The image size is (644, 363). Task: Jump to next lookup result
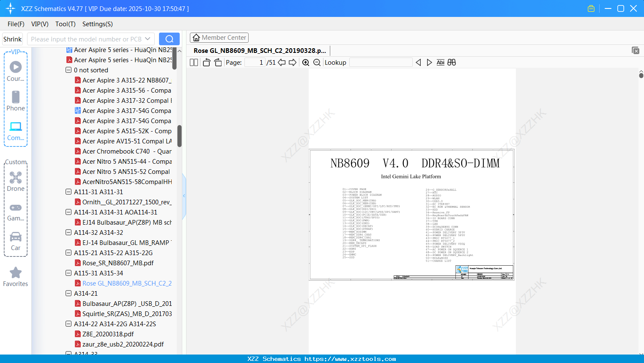click(429, 63)
